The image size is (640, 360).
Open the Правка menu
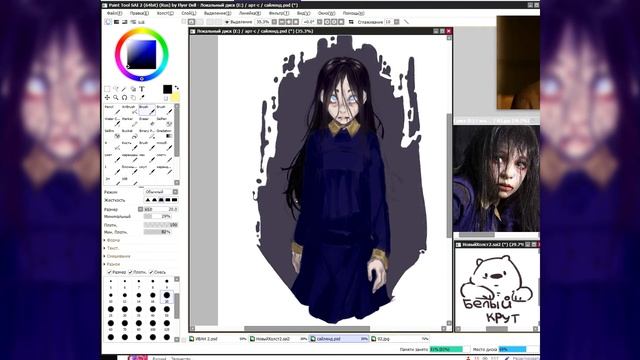[139, 13]
